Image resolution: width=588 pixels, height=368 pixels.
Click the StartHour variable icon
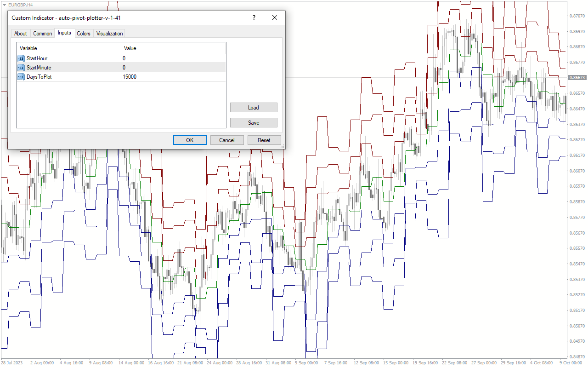click(x=21, y=58)
